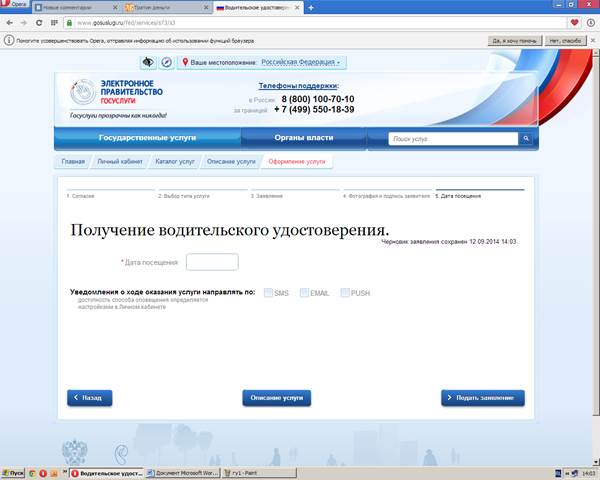Go to step 4 Фотография и подпись

[387, 194]
